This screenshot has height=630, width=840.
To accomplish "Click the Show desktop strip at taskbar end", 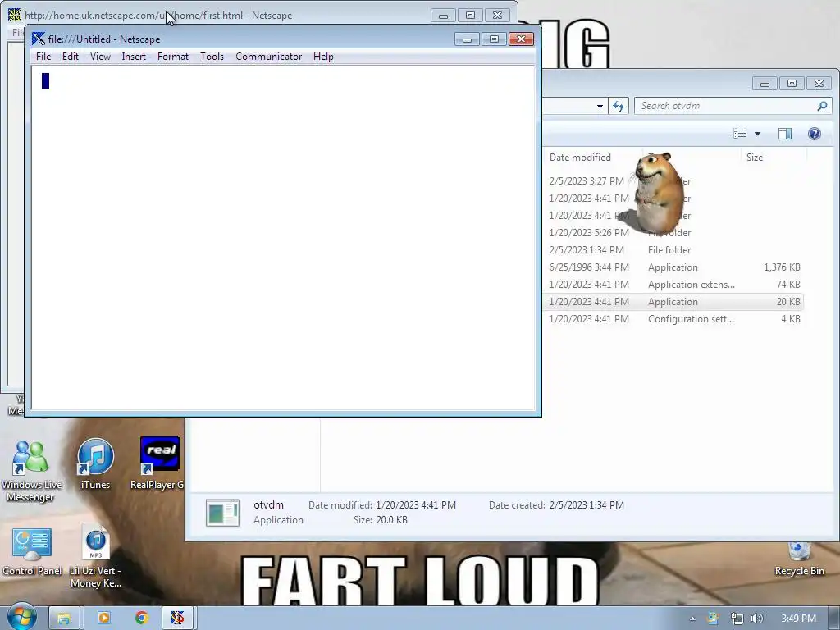I will [x=836, y=619].
